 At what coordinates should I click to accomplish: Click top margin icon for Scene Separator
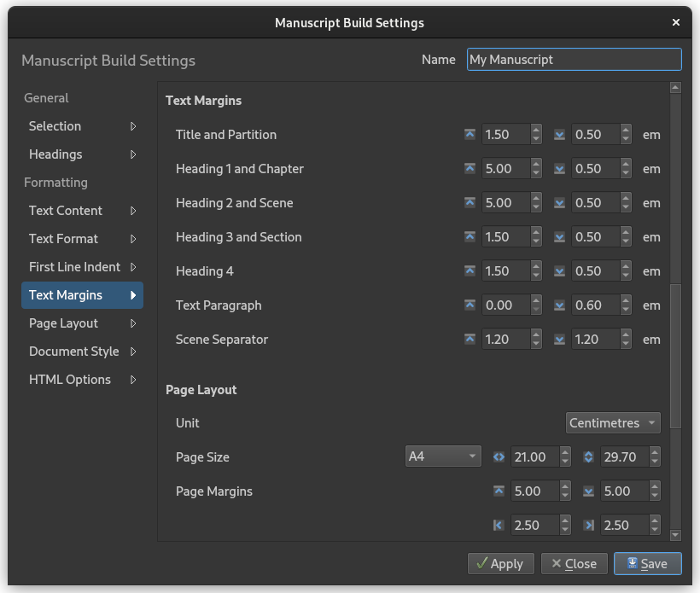pyautogui.click(x=470, y=339)
